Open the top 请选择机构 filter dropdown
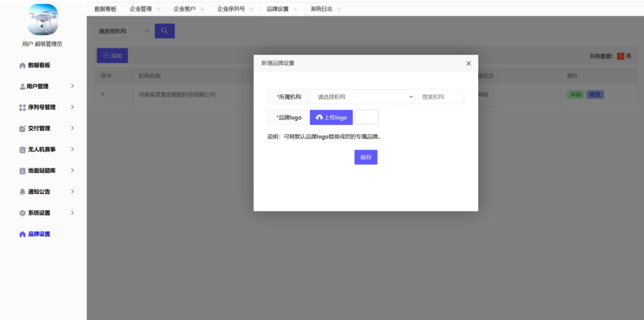644x320 pixels. point(123,31)
